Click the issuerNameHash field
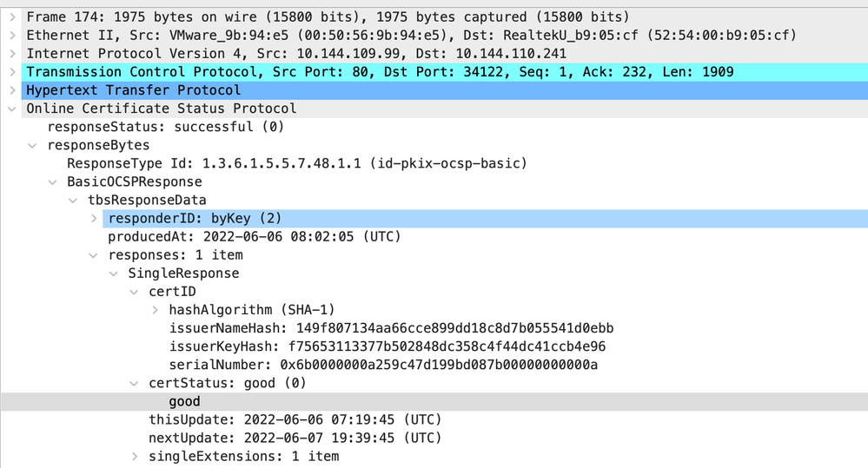The width and height of the screenshot is (868, 468). 391,328
